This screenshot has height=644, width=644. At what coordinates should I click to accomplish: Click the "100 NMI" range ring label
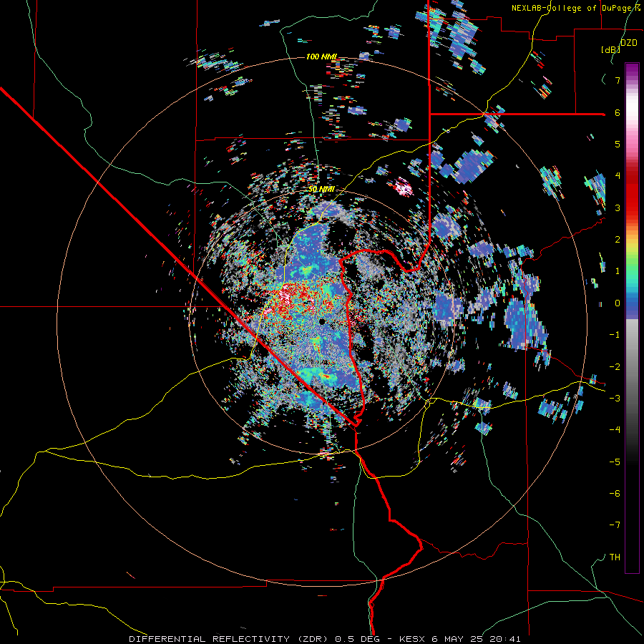click(321, 57)
